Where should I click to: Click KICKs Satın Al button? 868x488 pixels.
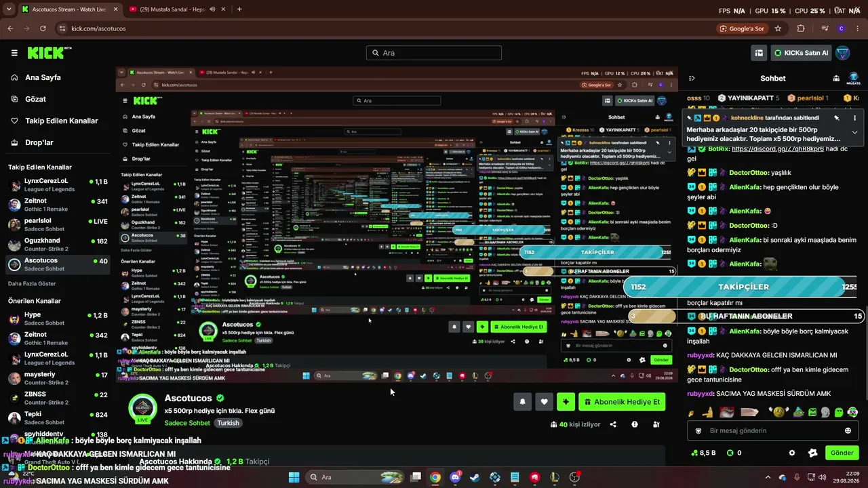(x=801, y=53)
